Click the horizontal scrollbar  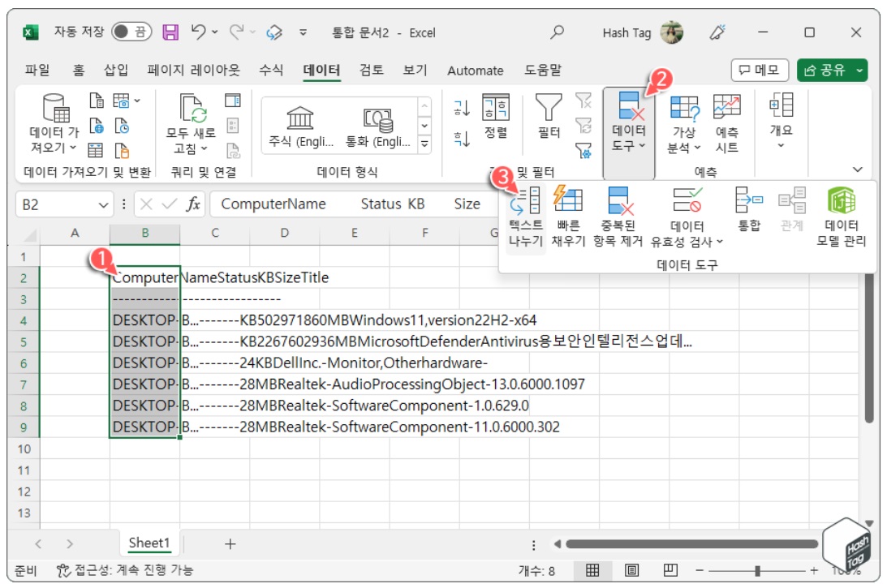pos(691,544)
